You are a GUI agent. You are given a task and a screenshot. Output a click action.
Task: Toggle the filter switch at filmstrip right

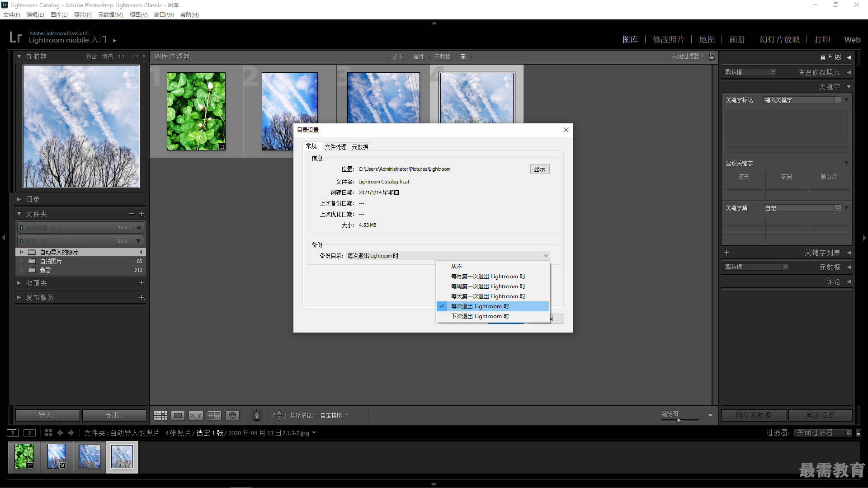[x=859, y=433]
